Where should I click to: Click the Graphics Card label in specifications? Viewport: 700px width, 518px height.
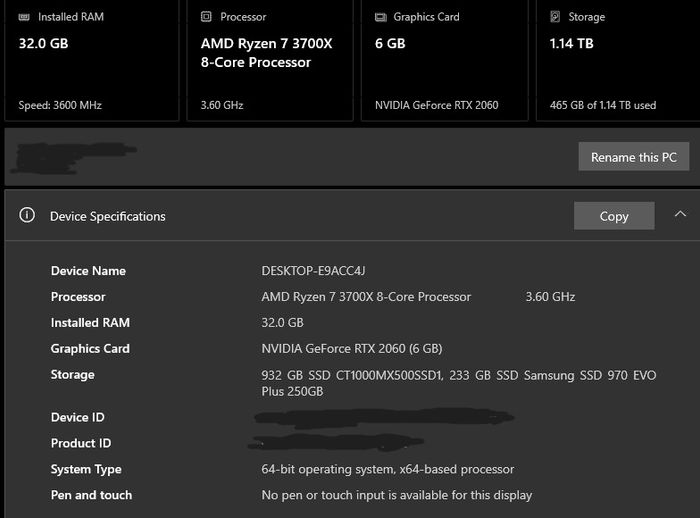[90, 349]
